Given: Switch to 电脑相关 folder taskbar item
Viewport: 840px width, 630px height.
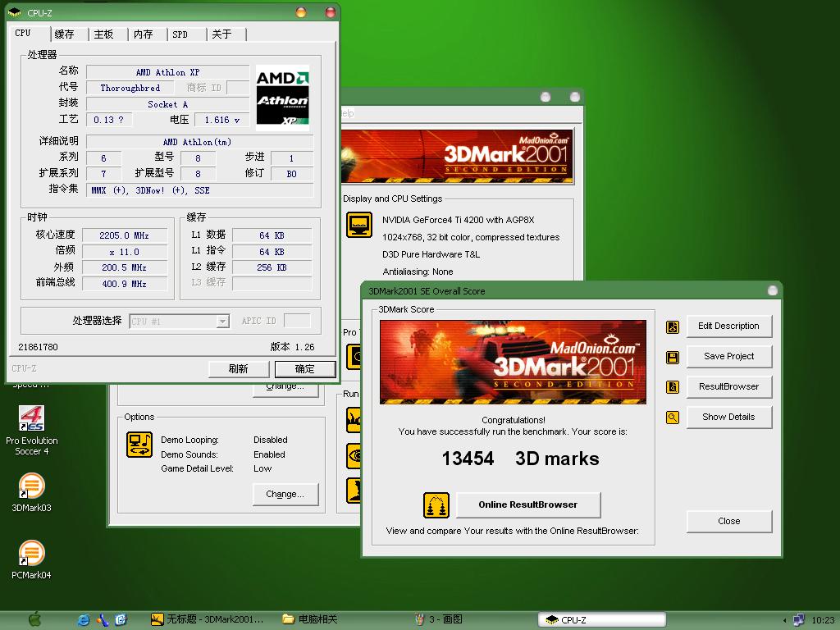Looking at the screenshot, I should click(x=309, y=619).
